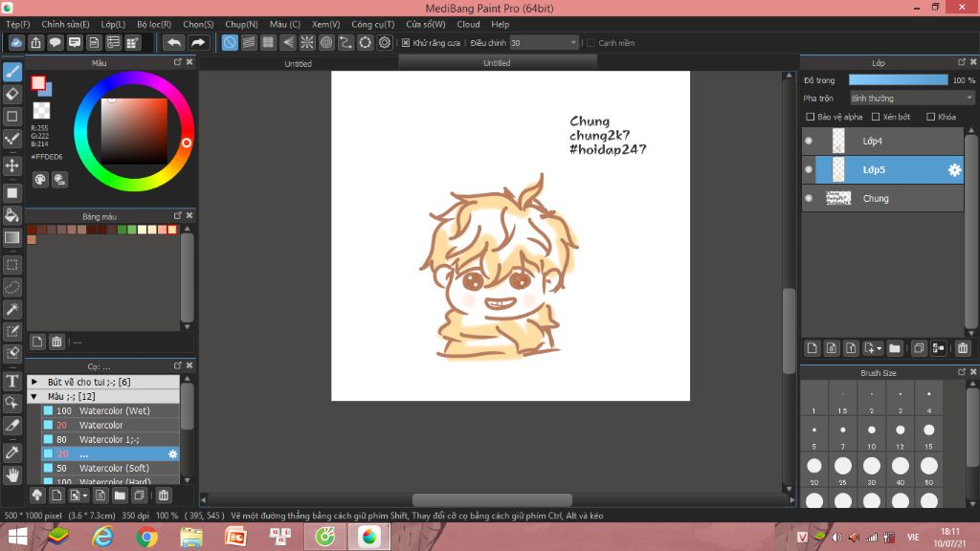Hide the Chung layer
Image resolution: width=980 pixels, height=551 pixels.
tap(809, 198)
